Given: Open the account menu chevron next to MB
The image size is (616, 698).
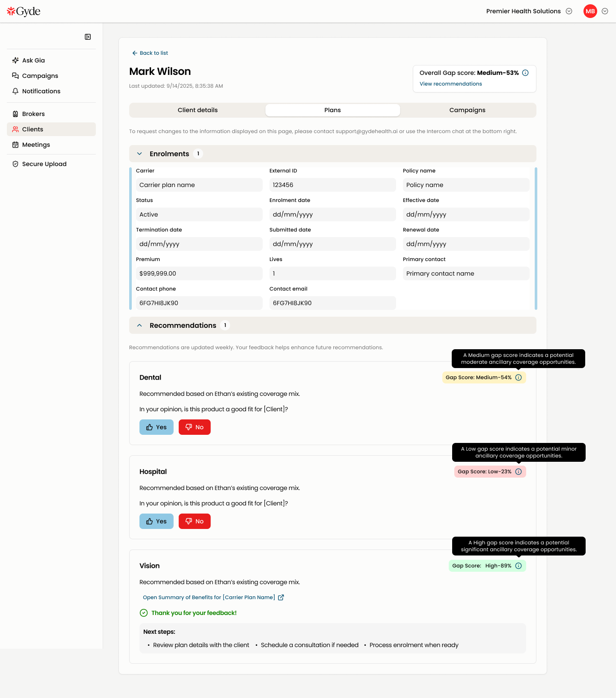Looking at the screenshot, I should [605, 11].
